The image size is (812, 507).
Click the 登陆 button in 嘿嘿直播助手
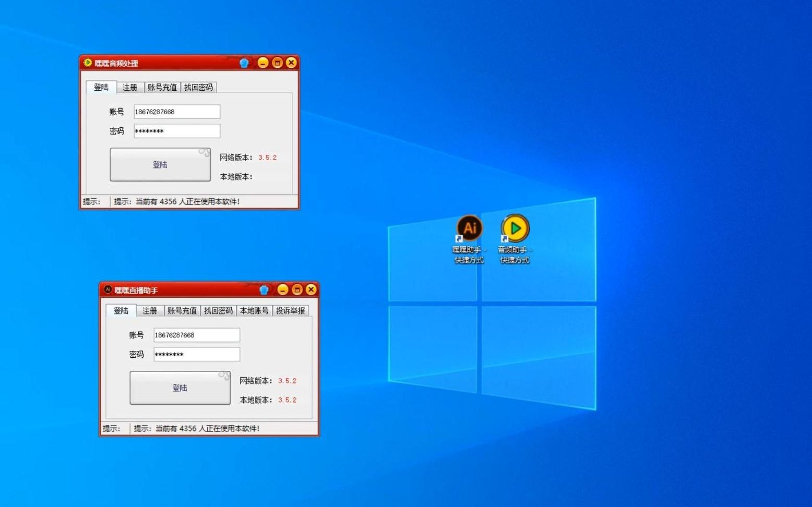point(180,388)
